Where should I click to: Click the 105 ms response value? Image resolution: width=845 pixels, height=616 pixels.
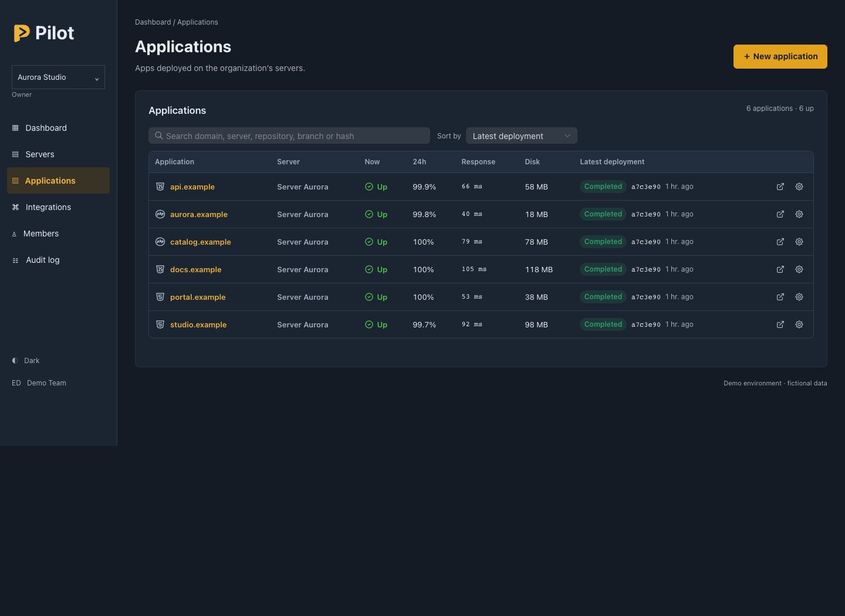[474, 269]
